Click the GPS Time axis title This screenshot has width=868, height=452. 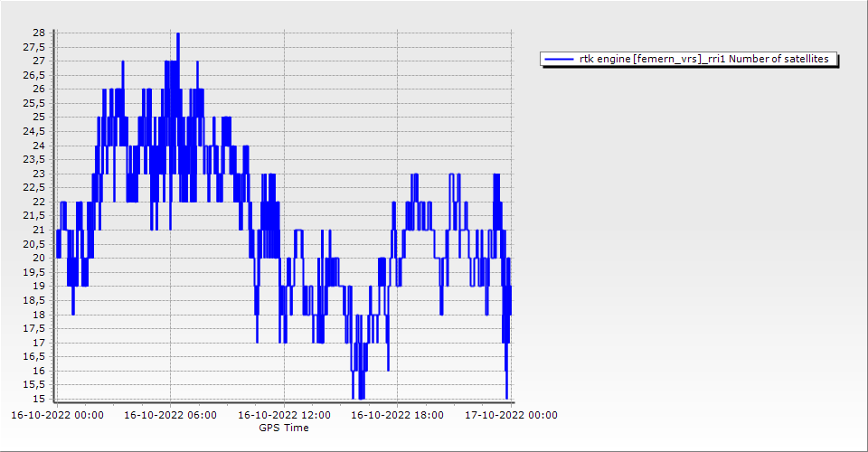(283, 428)
